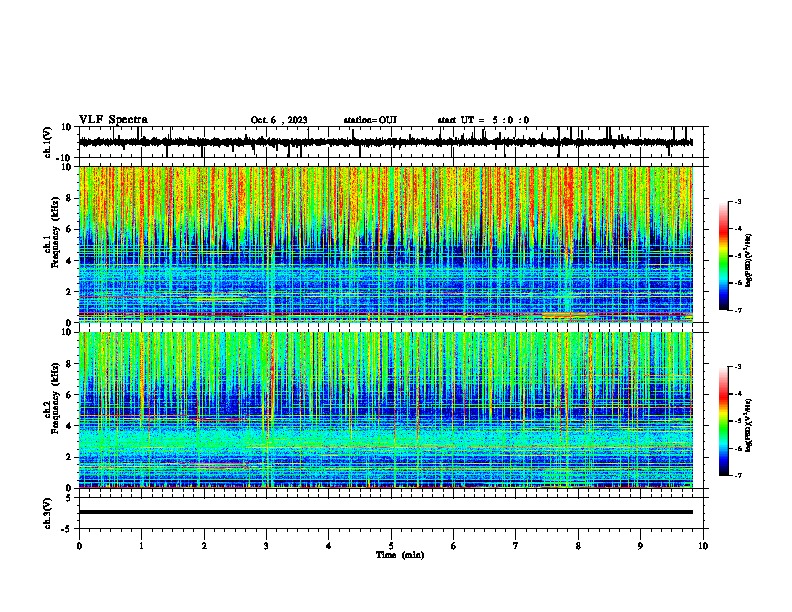Click the "ch.3(V)" axis label

coord(48,513)
